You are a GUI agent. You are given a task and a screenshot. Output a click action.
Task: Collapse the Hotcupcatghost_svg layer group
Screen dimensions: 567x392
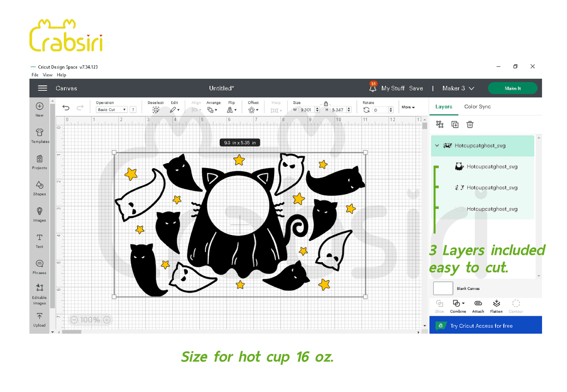[437, 145]
